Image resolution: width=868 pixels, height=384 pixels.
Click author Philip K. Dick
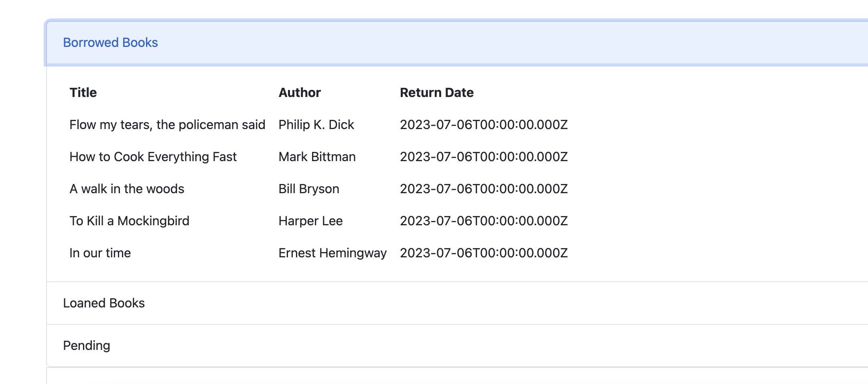(x=316, y=125)
